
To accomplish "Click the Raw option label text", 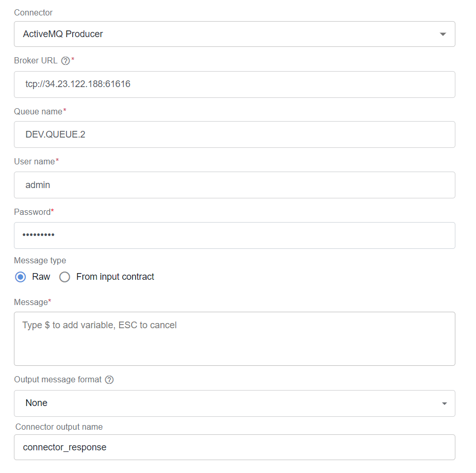I will 41,277.
